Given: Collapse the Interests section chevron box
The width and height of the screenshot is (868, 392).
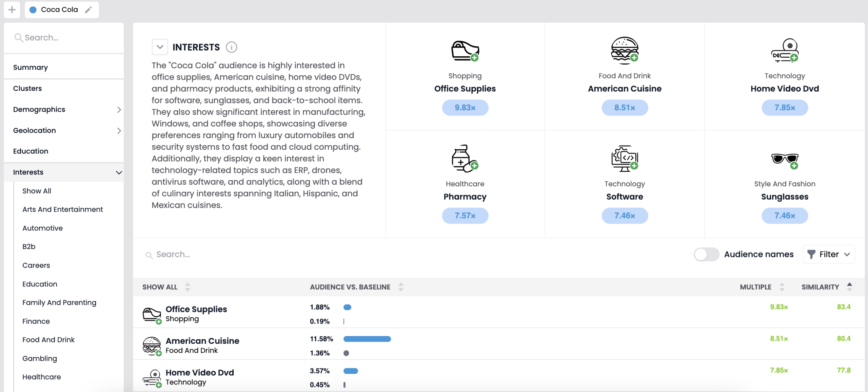Looking at the screenshot, I should tap(160, 47).
